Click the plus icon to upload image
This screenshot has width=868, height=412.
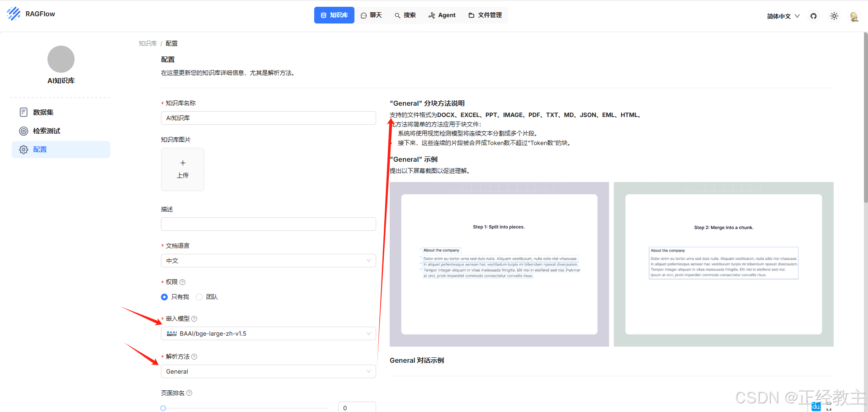click(x=183, y=163)
